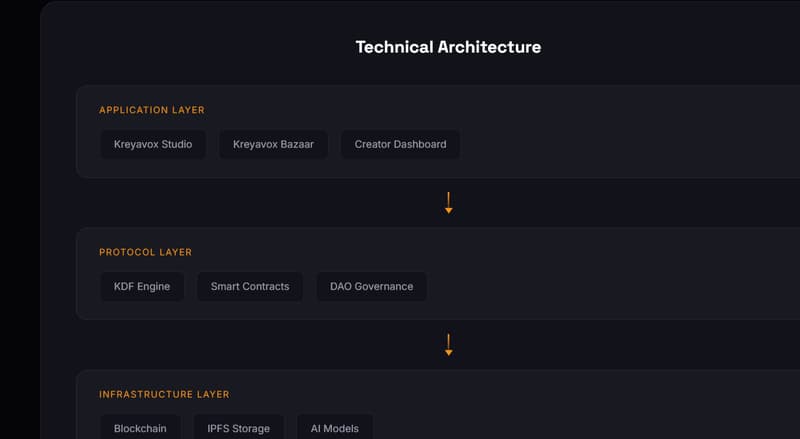Click the black margin outside the card
This screenshot has height=439, width=800.
click(19, 220)
